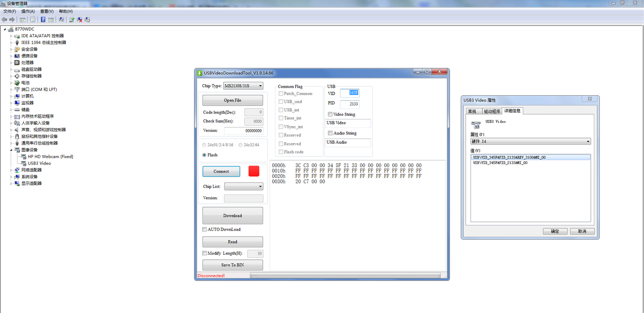
Task: Open the Properties toolbar icon in Device Manager
Action: [x=33, y=20]
